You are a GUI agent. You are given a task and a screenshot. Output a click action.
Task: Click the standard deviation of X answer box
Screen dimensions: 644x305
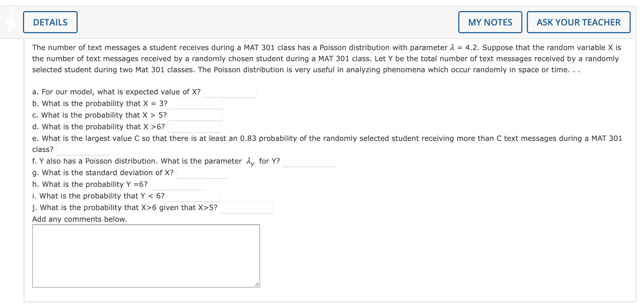203,172
